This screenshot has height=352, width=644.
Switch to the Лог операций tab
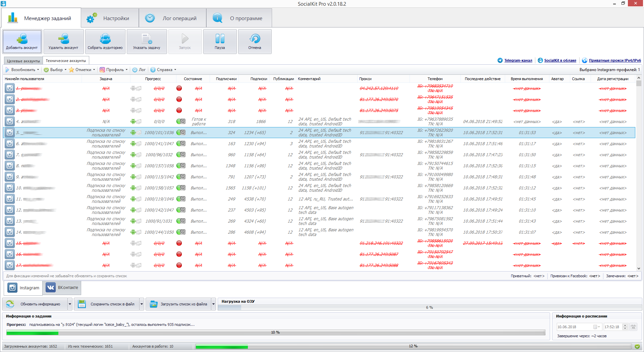[x=173, y=18]
